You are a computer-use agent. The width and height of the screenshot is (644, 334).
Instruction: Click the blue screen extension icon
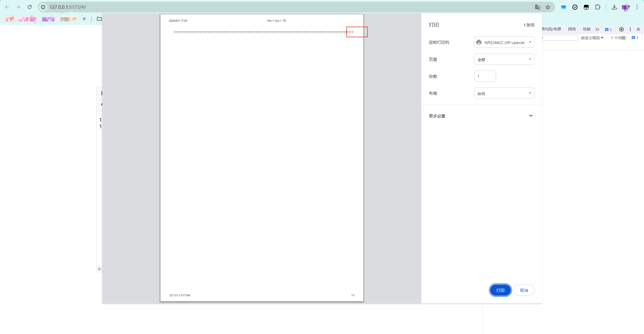click(x=563, y=7)
